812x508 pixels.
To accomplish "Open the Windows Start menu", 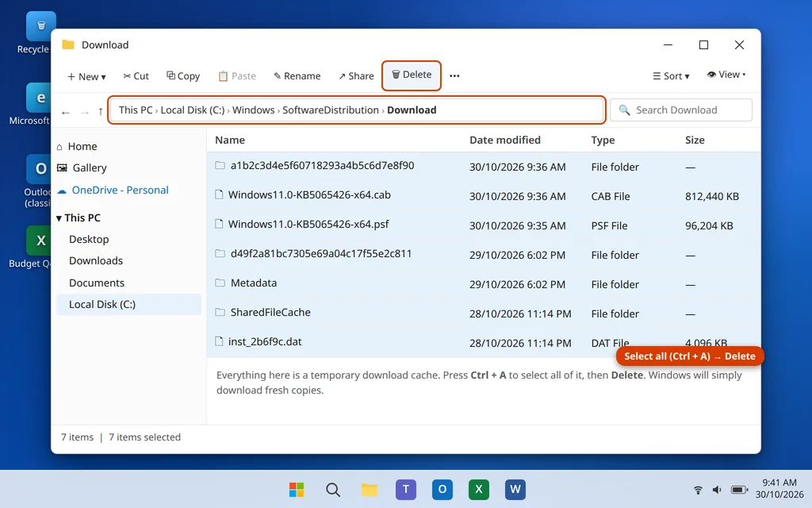I will (x=297, y=489).
